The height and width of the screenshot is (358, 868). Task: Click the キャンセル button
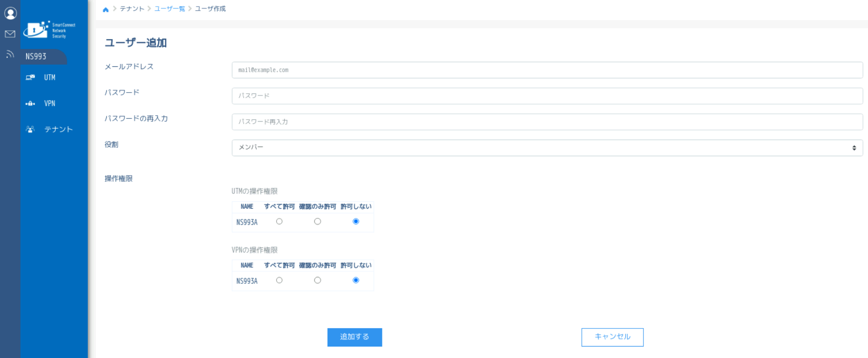tap(613, 337)
